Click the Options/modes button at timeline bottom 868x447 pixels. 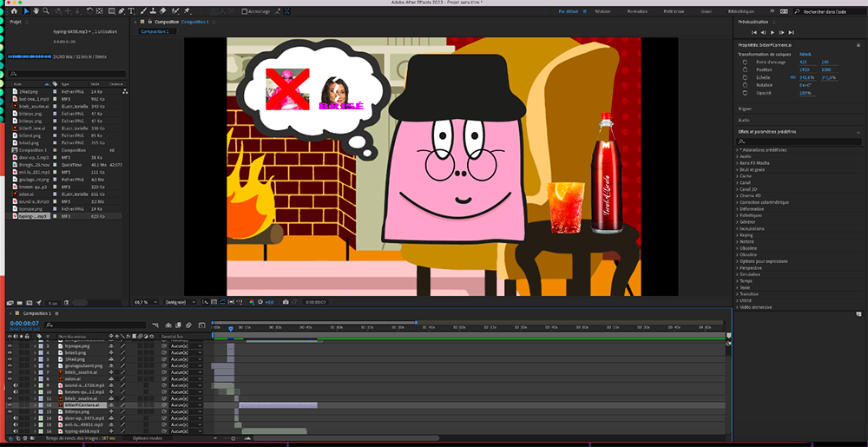[x=148, y=438]
